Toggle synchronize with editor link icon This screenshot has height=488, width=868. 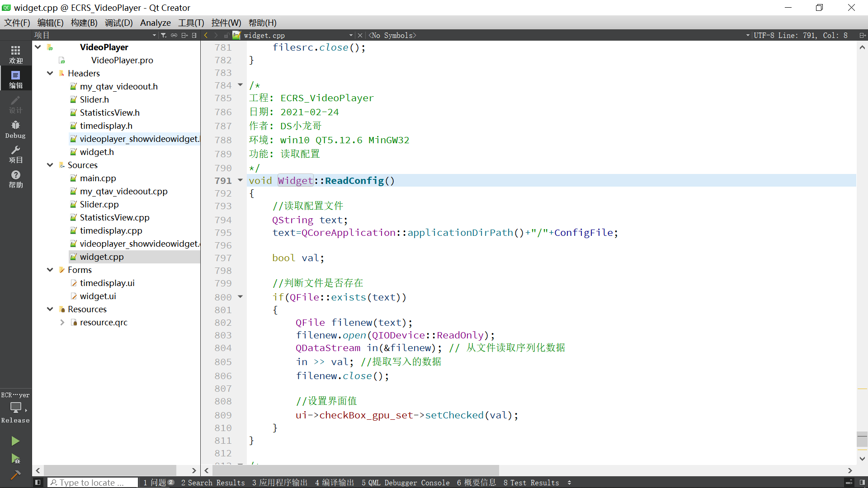pyautogui.click(x=174, y=35)
